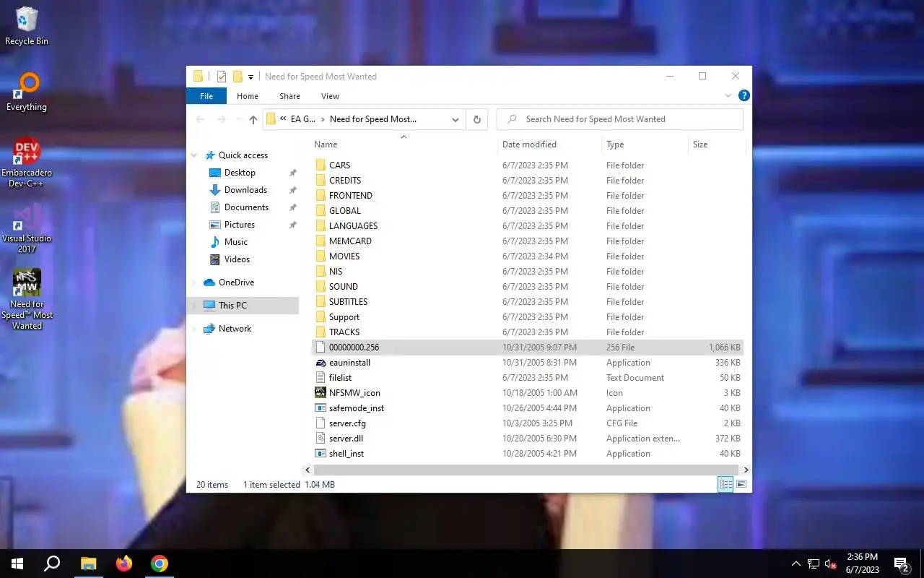Open File Explorer from the taskbar

88,564
